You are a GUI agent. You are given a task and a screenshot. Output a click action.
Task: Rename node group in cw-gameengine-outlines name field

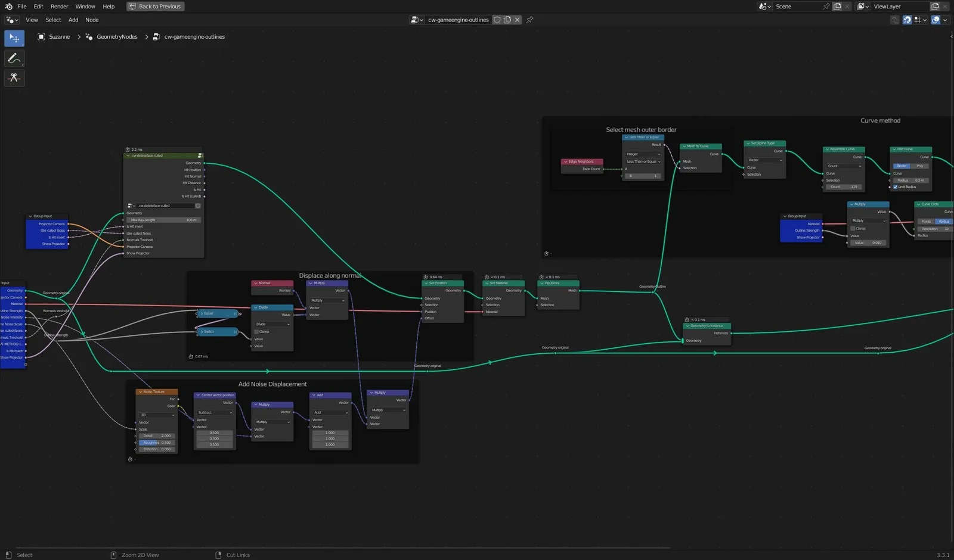[459, 20]
